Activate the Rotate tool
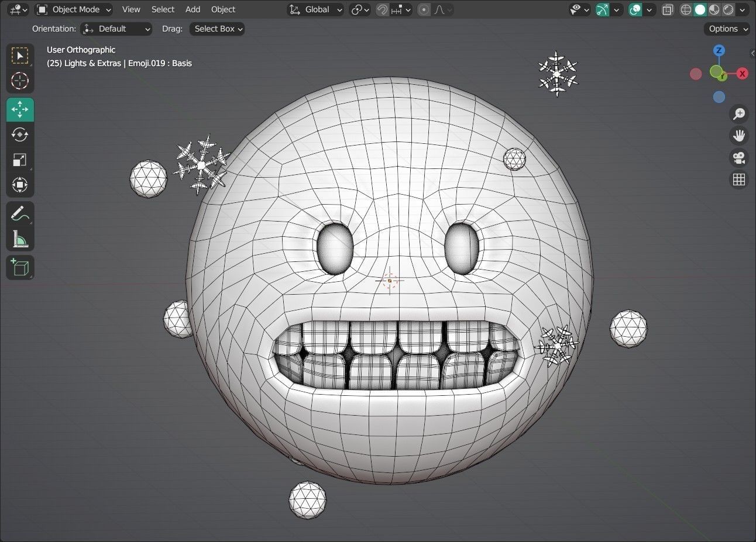Screen dimensions: 756x542 tap(20, 134)
